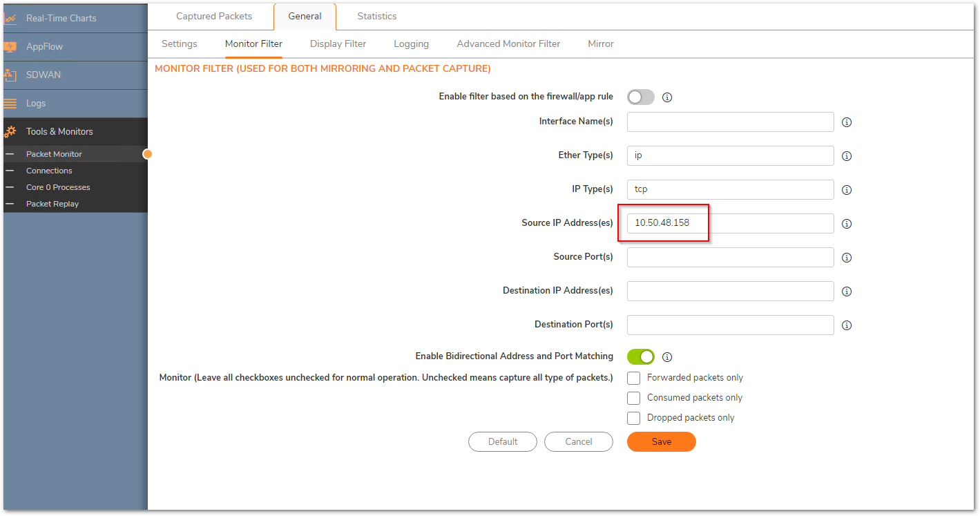Show info icon for Source Port(s)
This screenshot has width=980, height=516.
847,258
